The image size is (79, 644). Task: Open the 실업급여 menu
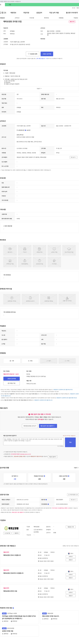[39, 13]
